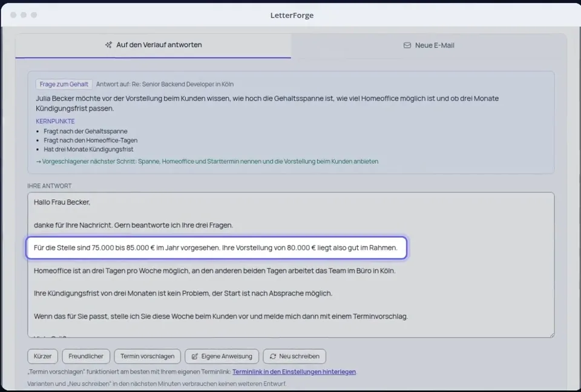Screen dimensions: 581x392
Task: Click the "IHRE ANTWORT" label
Action: [x=50, y=186]
